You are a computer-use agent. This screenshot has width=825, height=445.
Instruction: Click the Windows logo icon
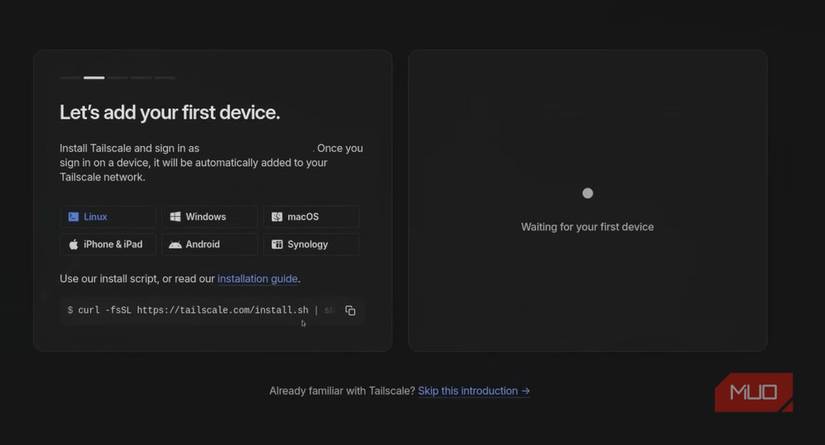click(175, 217)
